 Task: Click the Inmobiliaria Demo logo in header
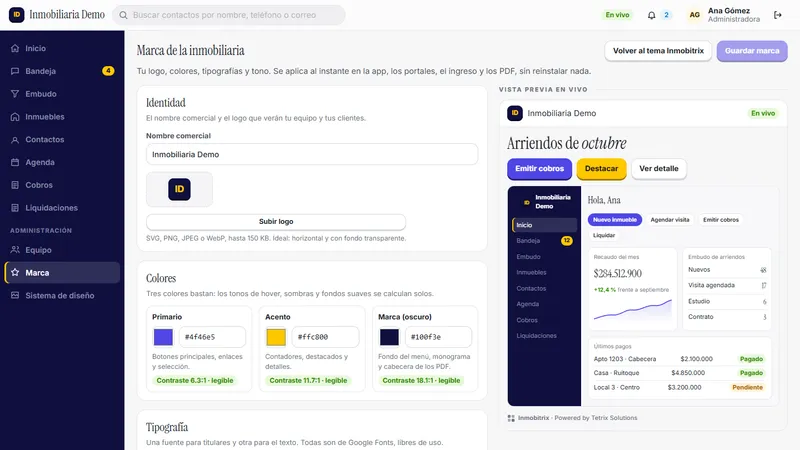17,15
